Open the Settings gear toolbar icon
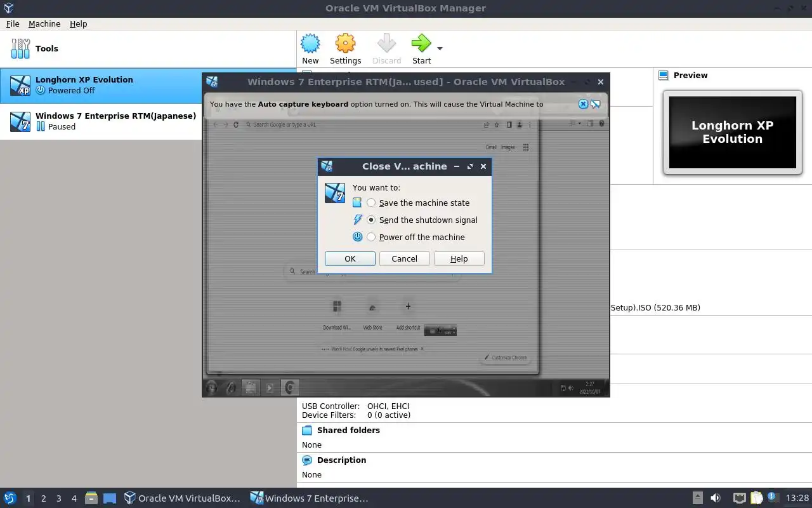Viewport: 812px width, 508px height. (345, 44)
